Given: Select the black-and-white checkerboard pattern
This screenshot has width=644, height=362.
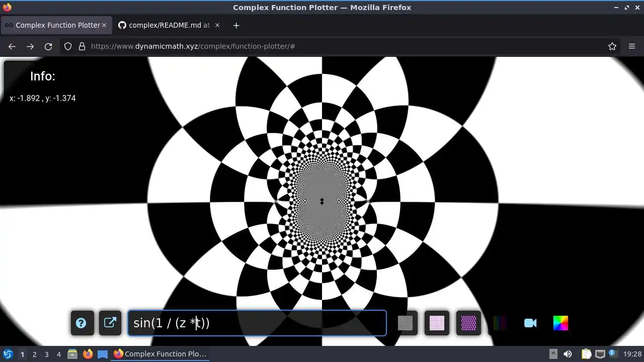Looking at the screenshot, I should 405,323.
